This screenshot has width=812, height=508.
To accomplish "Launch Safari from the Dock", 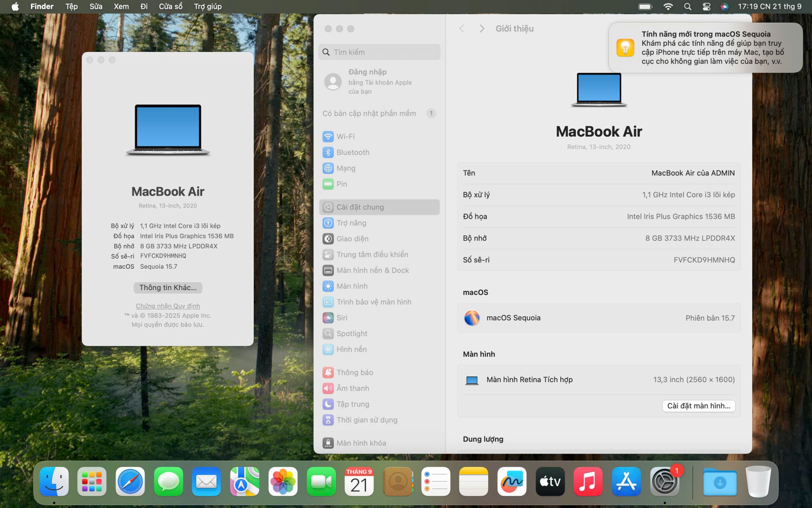I will click(130, 482).
